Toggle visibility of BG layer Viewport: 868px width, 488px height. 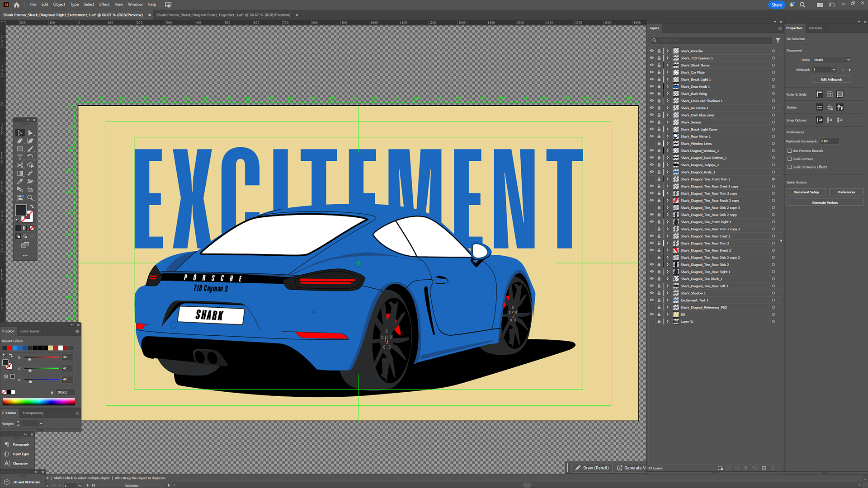pyautogui.click(x=651, y=314)
